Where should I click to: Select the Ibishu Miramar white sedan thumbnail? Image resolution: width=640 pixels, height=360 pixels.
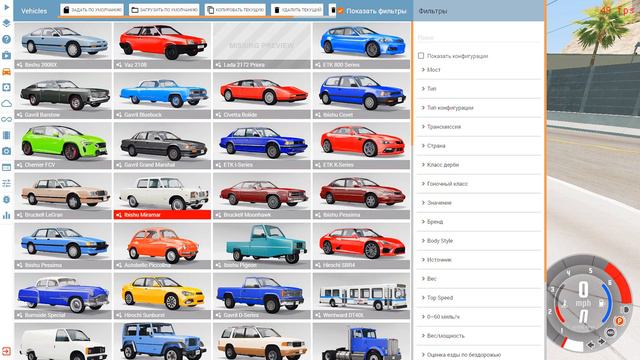[162, 196]
